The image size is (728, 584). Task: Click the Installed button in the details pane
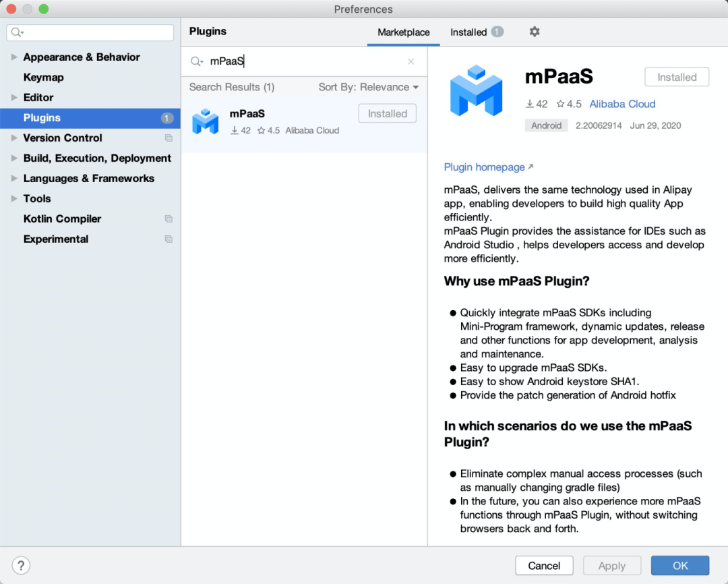[677, 77]
